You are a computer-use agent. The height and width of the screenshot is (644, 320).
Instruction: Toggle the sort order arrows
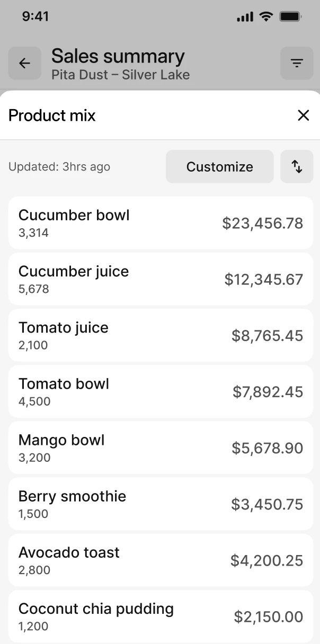coord(297,167)
